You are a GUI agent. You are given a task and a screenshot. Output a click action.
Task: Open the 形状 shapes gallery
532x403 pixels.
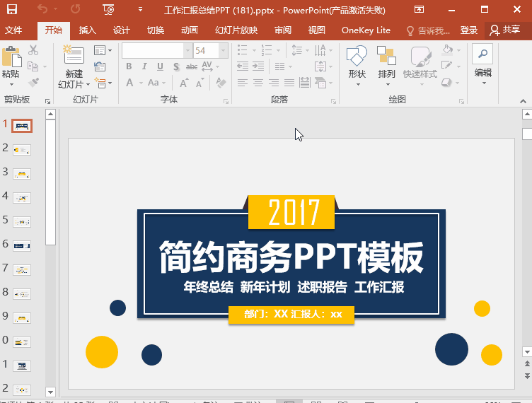click(357, 64)
